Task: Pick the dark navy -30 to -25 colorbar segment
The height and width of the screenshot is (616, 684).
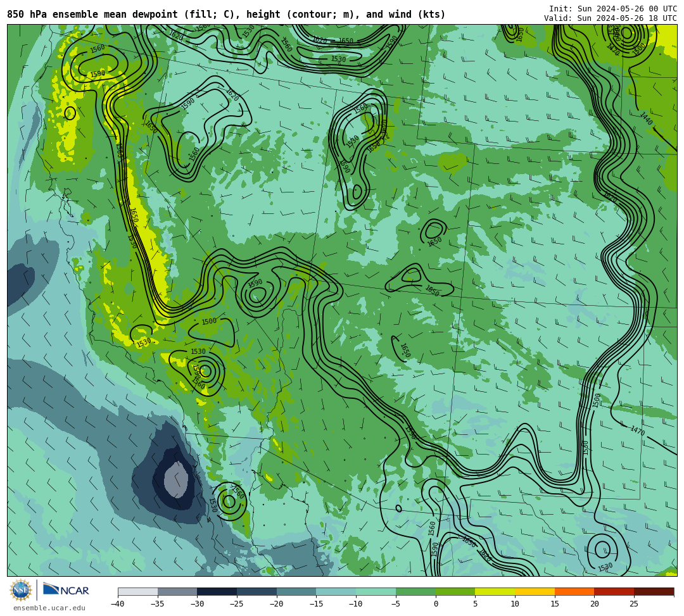Action: 217,591
